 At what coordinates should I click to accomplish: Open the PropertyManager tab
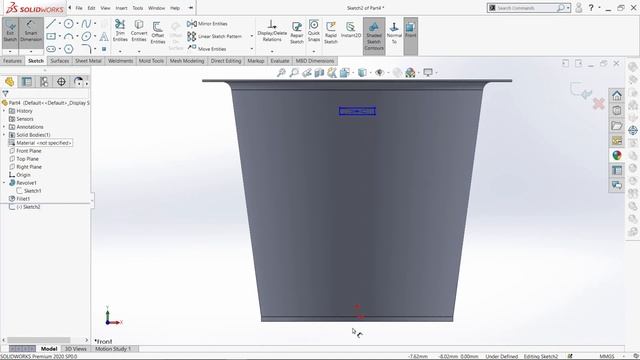[27, 82]
